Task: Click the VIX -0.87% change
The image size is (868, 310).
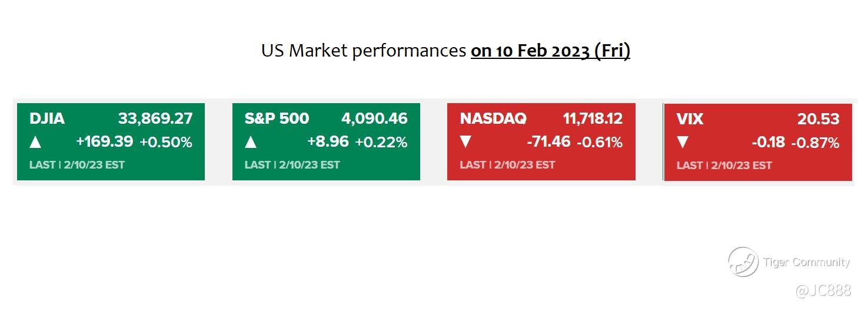Action: click(815, 143)
